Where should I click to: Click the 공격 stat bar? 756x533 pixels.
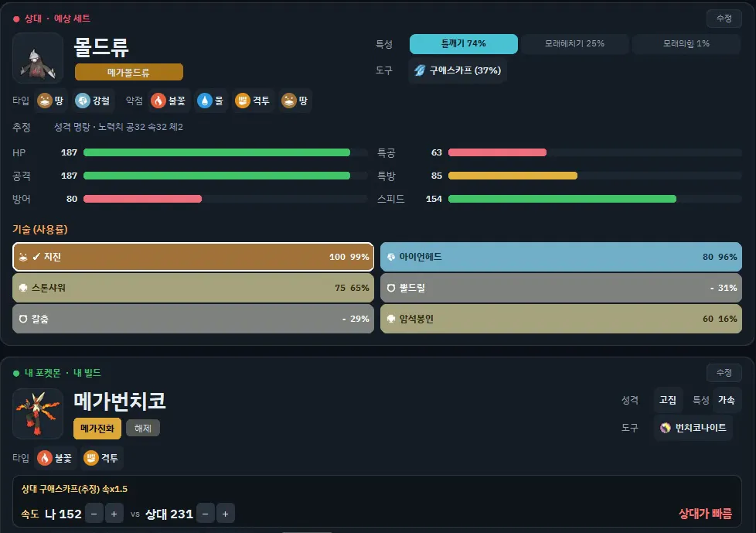pyautogui.click(x=226, y=176)
